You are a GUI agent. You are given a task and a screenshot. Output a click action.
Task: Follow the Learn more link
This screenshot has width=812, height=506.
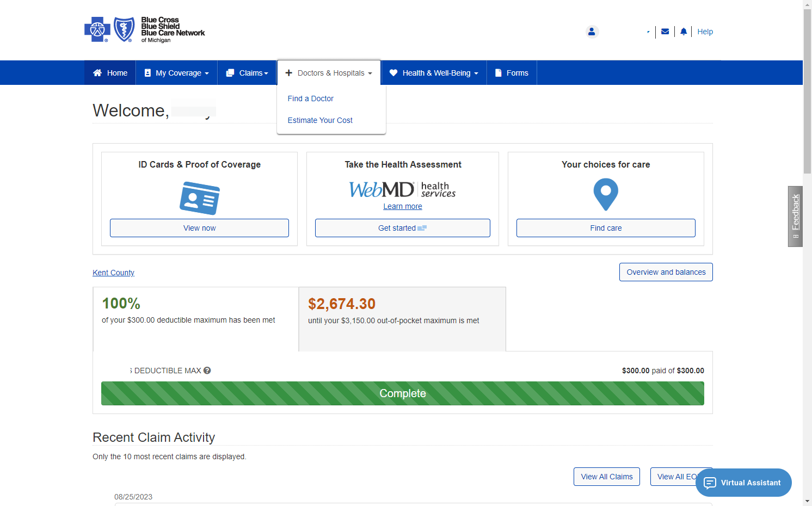402,206
